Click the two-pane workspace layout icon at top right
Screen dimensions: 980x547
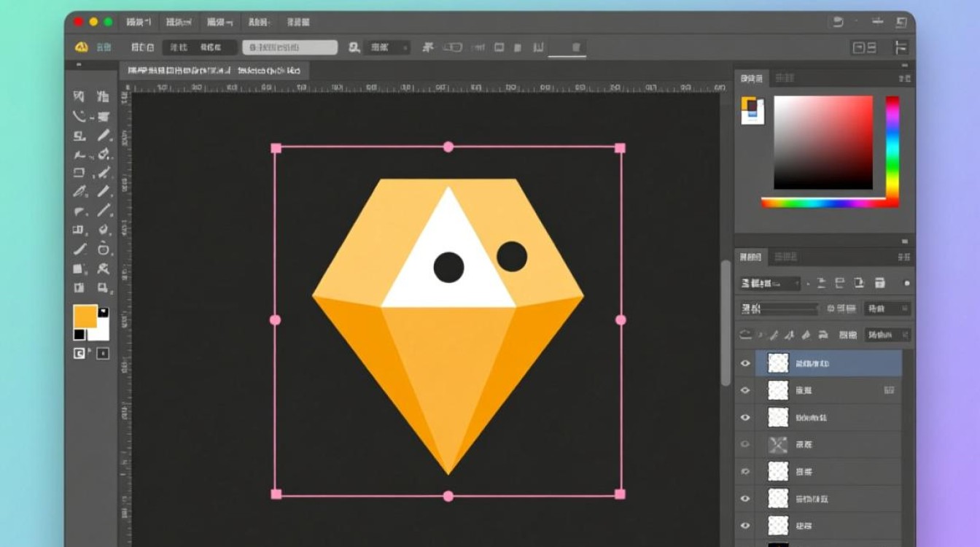(864, 48)
